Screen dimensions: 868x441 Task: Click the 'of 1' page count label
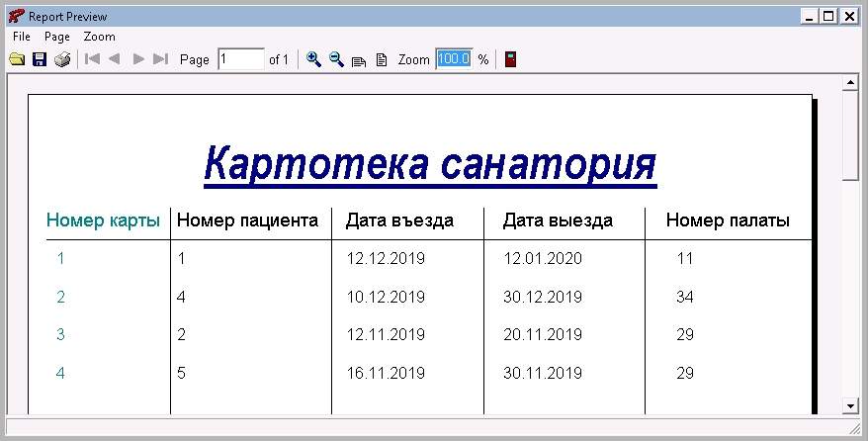pyautogui.click(x=279, y=59)
